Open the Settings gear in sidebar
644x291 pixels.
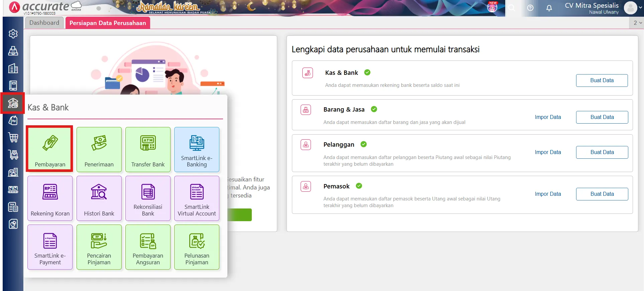click(x=13, y=34)
